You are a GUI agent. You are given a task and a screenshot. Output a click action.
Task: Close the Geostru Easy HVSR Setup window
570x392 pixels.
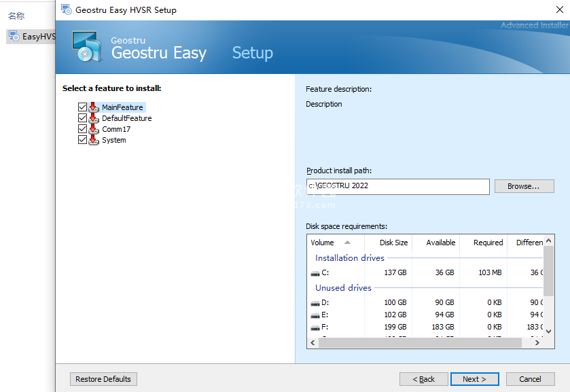tap(560, 10)
